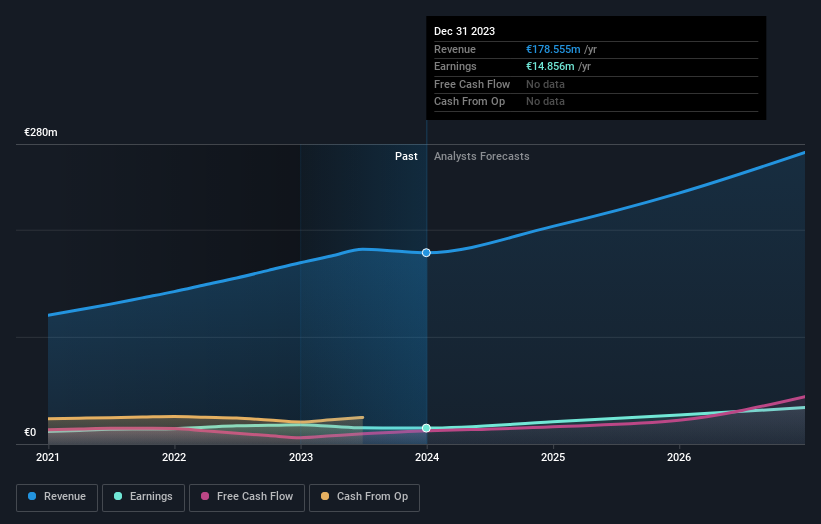Viewport: 821px width, 524px height.
Task: Click the 2022 x-axis label
Action: (x=174, y=458)
